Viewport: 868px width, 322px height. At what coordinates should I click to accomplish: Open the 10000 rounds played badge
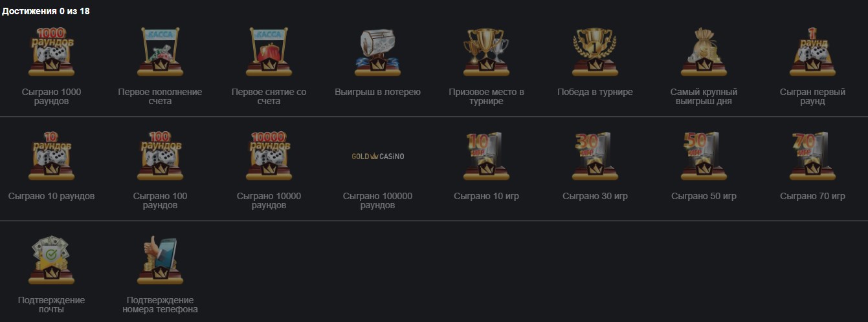(x=269, y=156)
